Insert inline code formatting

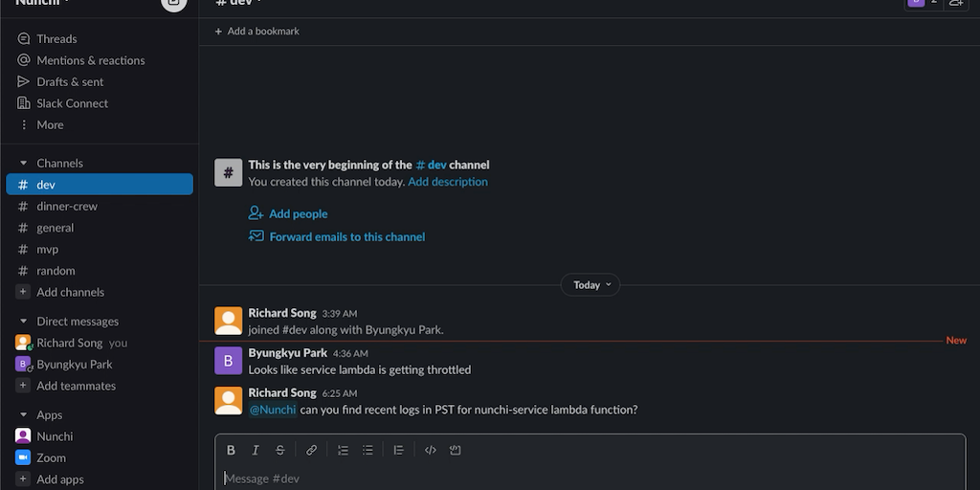[431, 450]
